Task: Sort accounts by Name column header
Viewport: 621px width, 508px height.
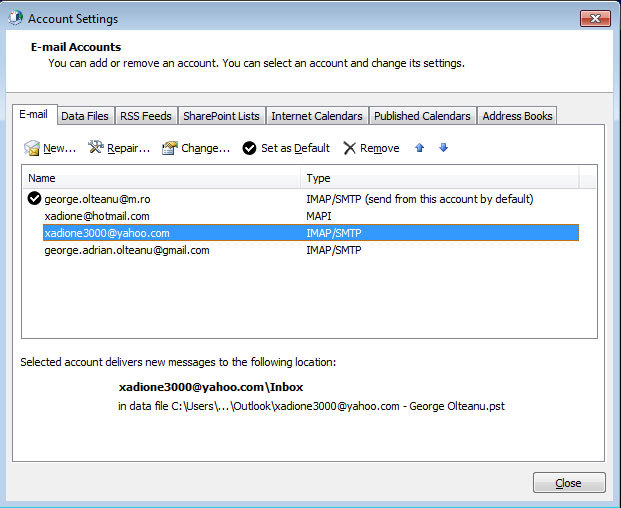Action: click(162, 178)
